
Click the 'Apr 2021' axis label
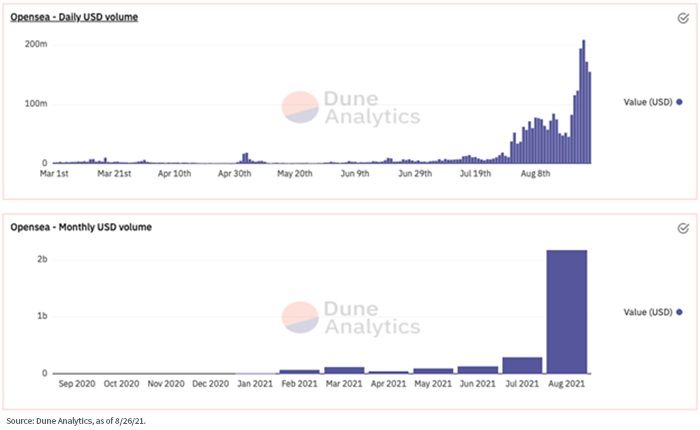[x=388, y=384]
